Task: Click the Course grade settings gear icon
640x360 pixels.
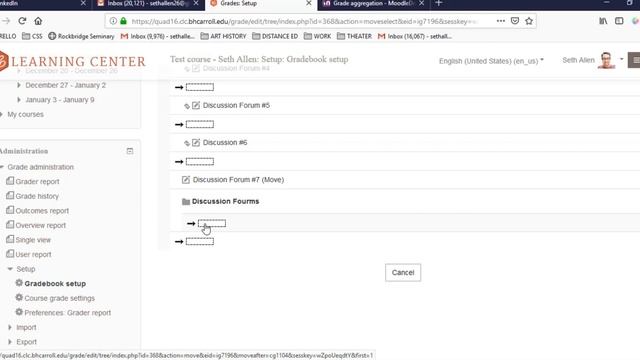Action: [19, 298]
